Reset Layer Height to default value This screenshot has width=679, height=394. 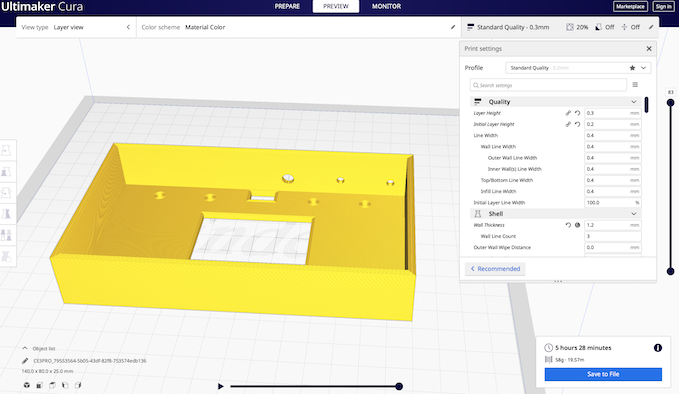[577, 113]
